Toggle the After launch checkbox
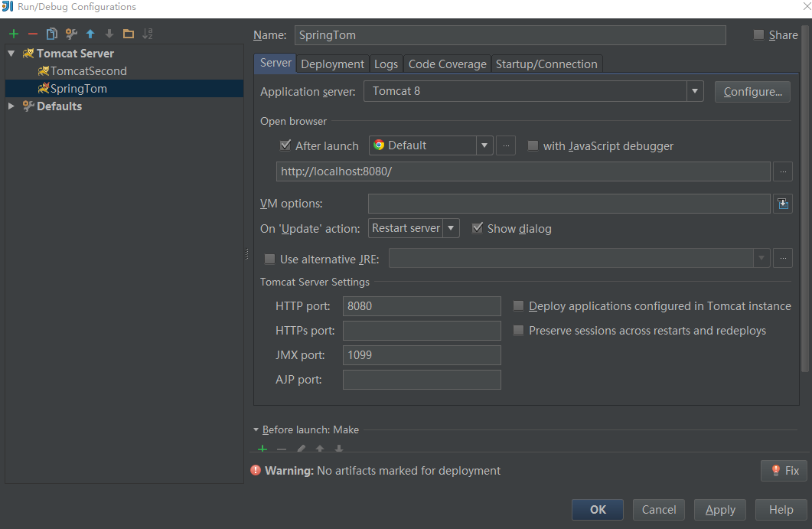The height and width of the screenshot is (529, 812). pos(286,145)
